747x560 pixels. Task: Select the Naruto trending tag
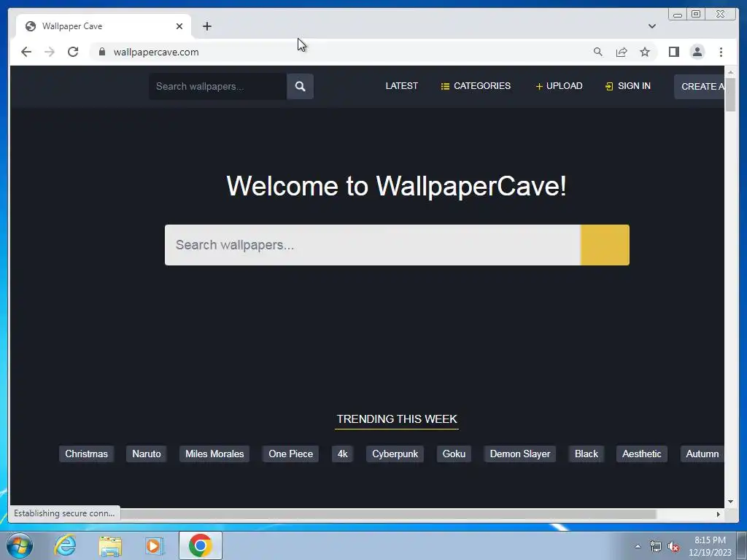[x=146, y=454]
